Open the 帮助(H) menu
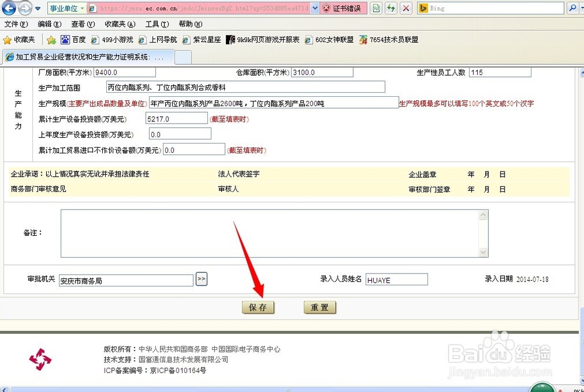Viewport: 584px width, 392px height. [x=190, y=24]
